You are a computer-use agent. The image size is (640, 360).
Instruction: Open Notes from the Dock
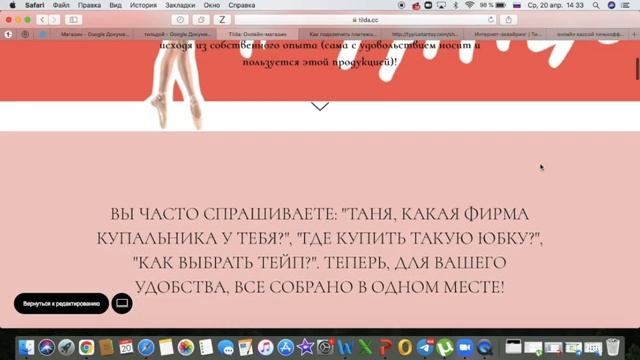(166, 348)
